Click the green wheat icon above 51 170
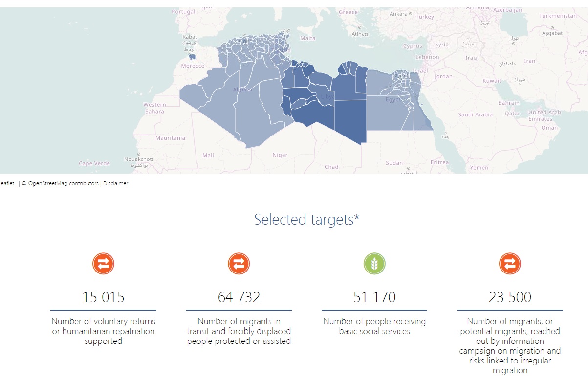This screenshot has height=386, width=588. coord(374,264)
